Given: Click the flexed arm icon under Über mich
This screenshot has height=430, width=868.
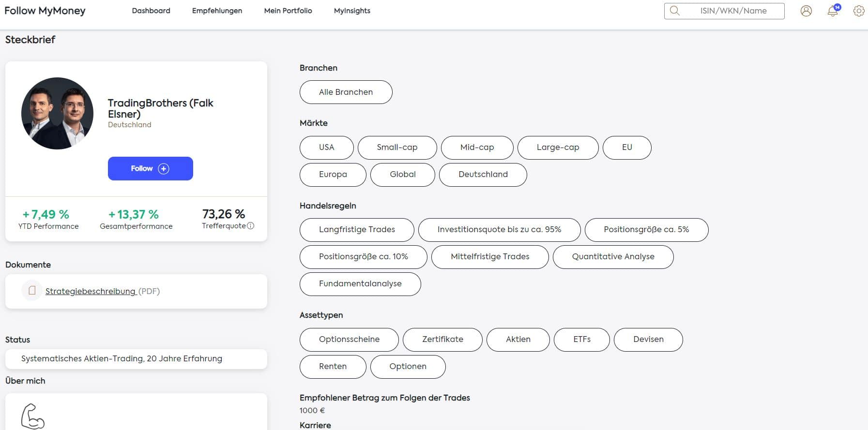Looking at the screenshot, I should coord(33,416).
